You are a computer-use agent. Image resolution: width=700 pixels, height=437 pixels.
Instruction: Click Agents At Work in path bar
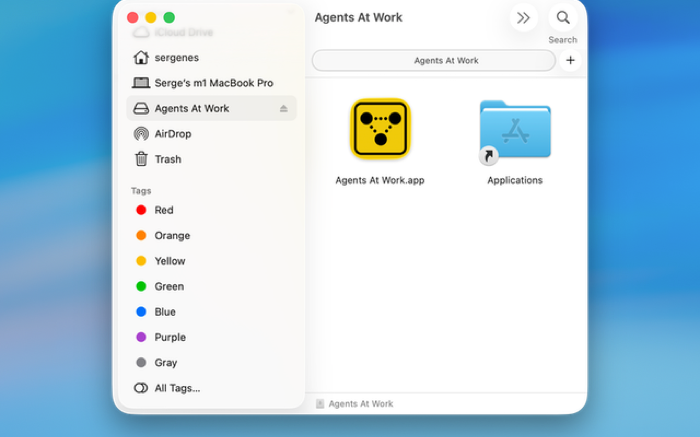tap(355, 404)
